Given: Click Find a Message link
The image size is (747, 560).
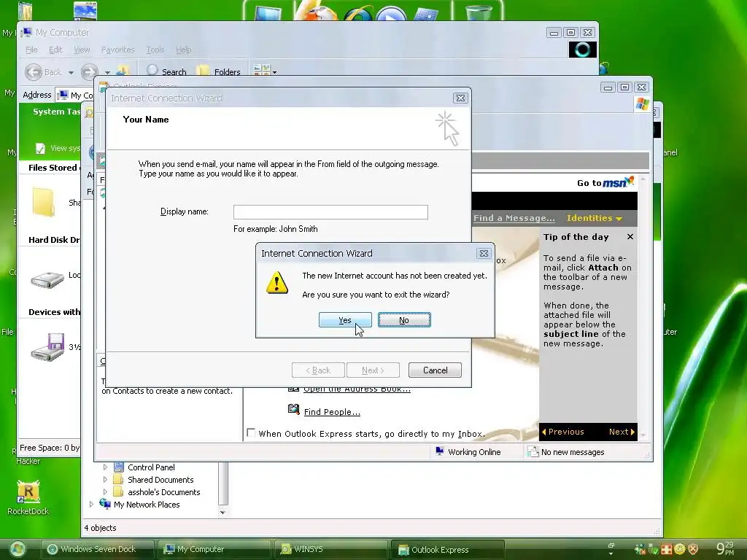Looking at the screenshot, I should pyautogui.click(x=514, y=218).
